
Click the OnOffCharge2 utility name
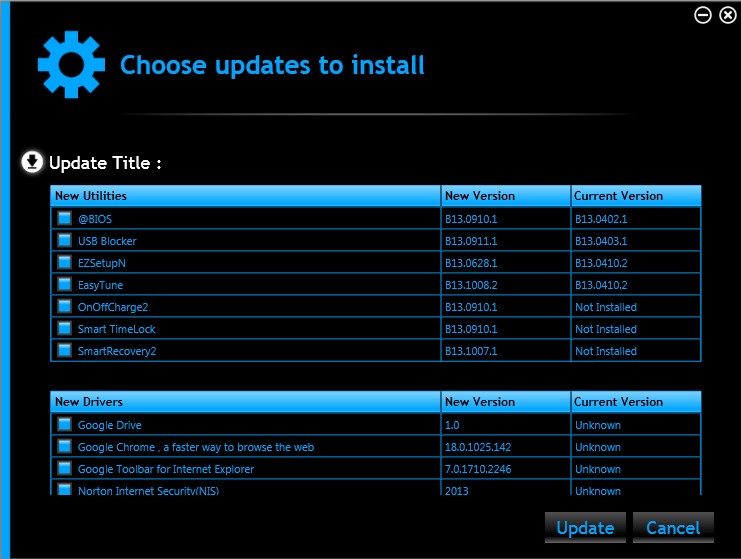pos(113,307)
